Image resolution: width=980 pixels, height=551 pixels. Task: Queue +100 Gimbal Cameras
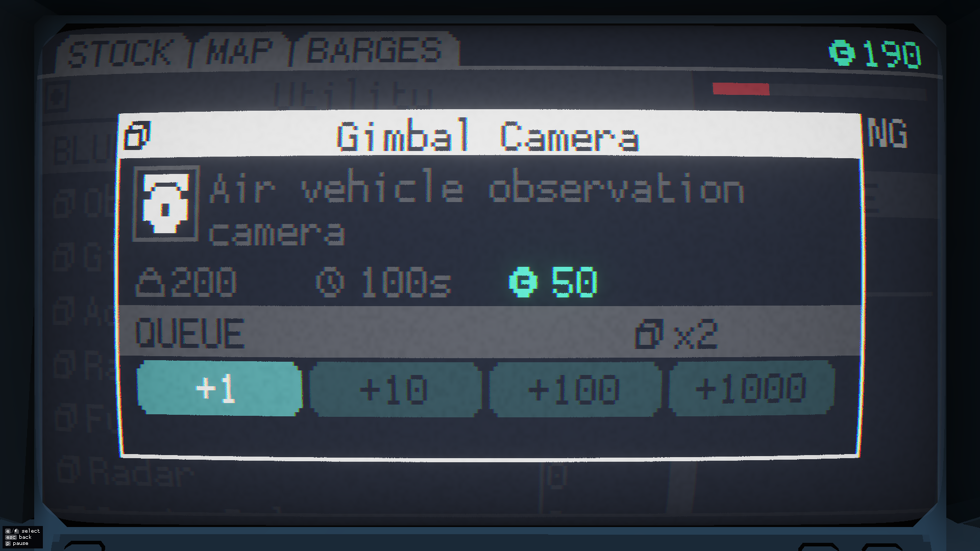575,389
